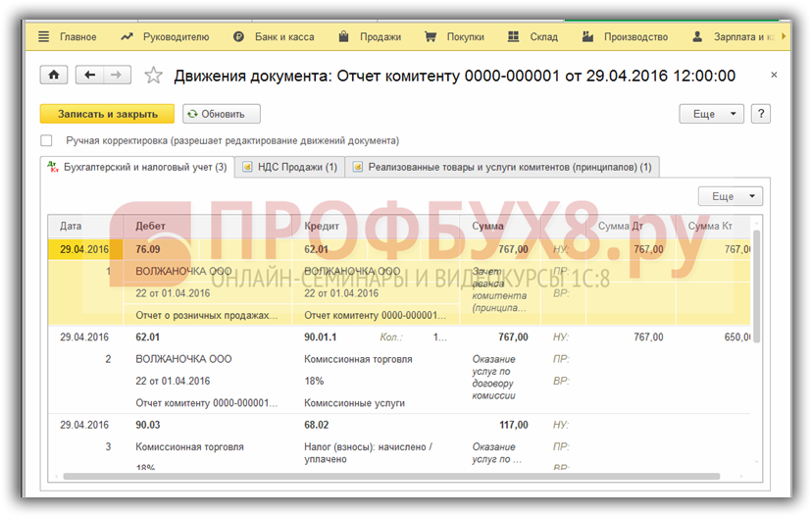Open the Банк и касса section
Image resolution: width=812 pixels, height=517 pixels.
pos(274,37)
